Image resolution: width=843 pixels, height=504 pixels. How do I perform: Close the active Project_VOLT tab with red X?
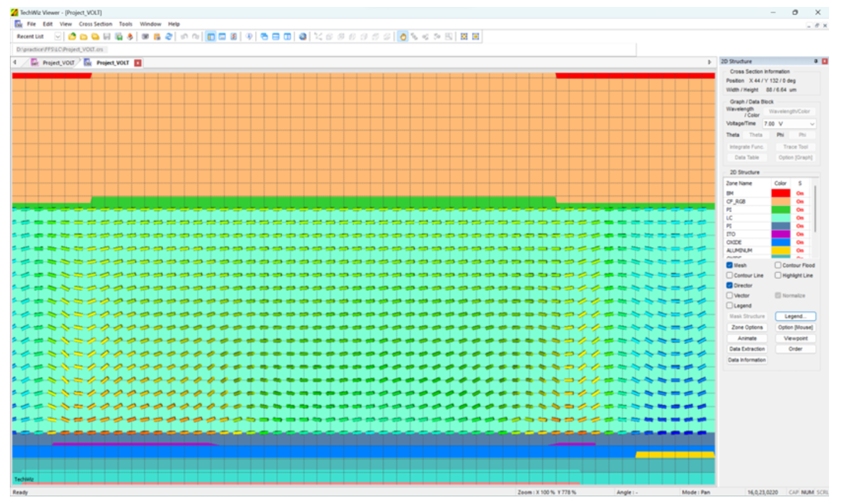[138, 63]
